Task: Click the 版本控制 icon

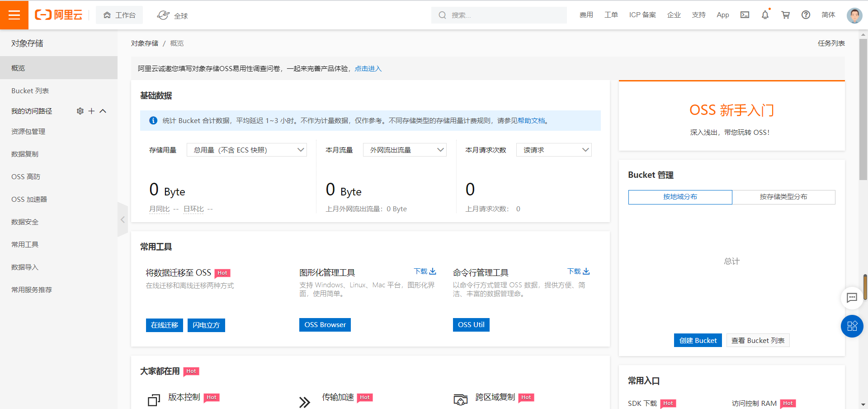Action: tap(154, 400)
